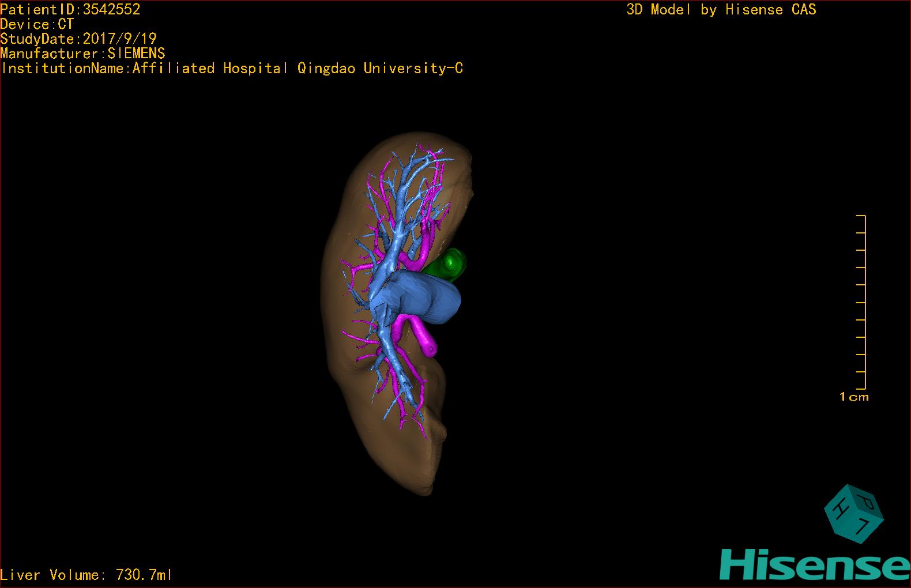Click the InstitutionName text line

(x=232, y=69)
